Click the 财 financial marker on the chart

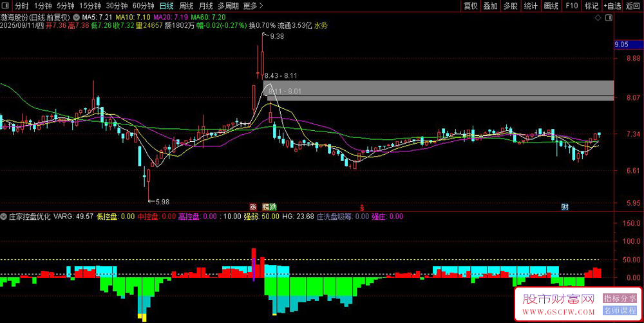565,207
